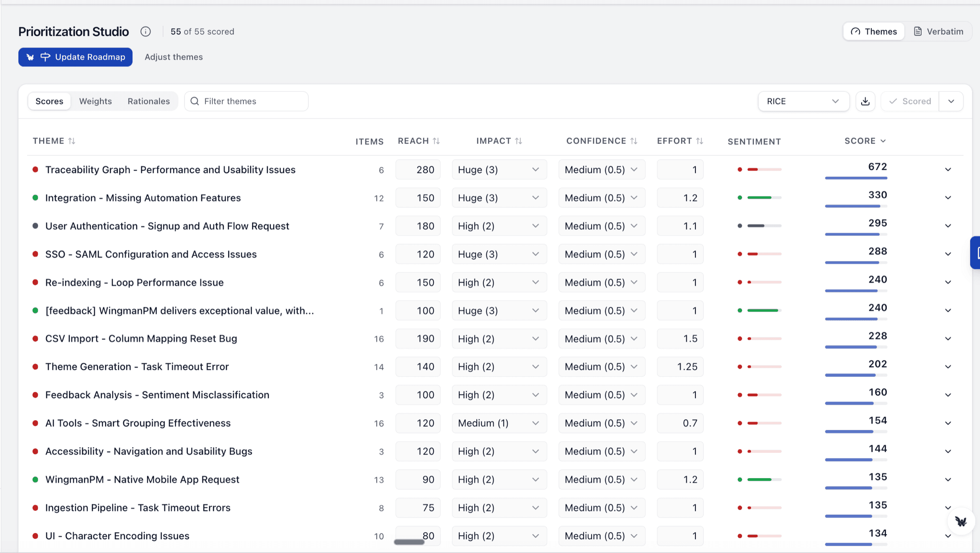Click Effort field for Integration row
The width and height of the screenshot is (980, 553).
(x=680, y=198)
